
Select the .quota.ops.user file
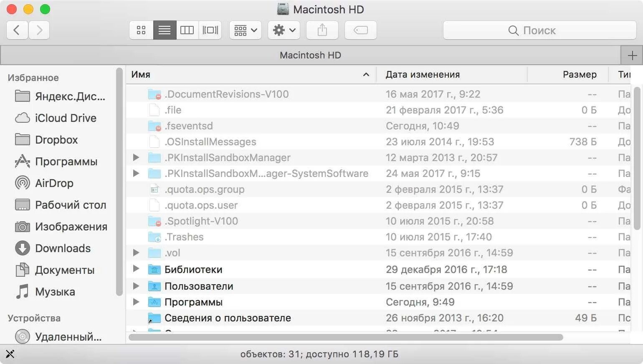pos(201,205)
